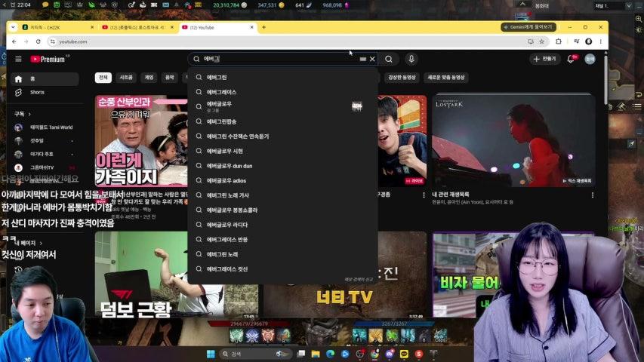Choose the 에버글로우 dun dun suggestion
Viewport: 644px width, 362px height.
tap(283, 166)
